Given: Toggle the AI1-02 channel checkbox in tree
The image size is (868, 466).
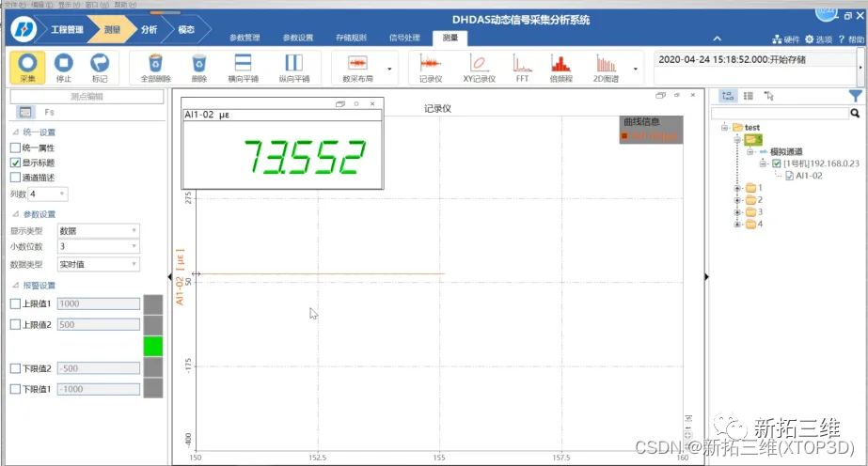Looking at the screenshot, I should pyautogui.click(x=789, y=176).
